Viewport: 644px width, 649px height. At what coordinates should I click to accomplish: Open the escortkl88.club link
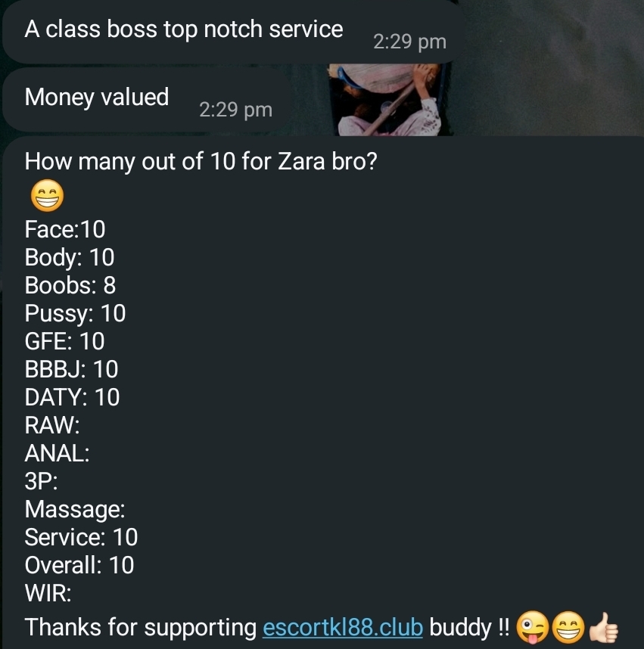pyautogui.click(x=343, y=627)
